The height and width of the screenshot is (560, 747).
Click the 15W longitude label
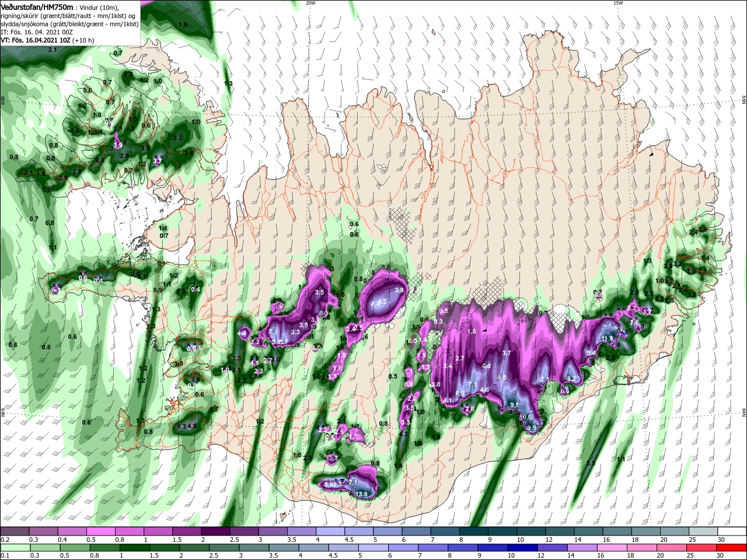tap(618, 3)
